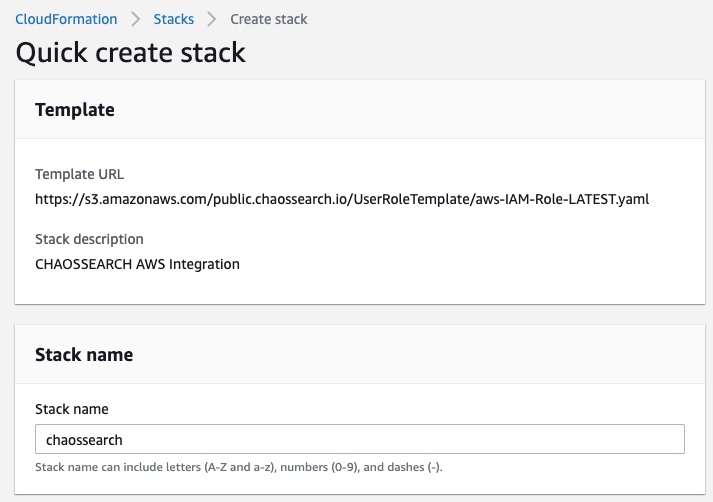Open the CloudFormation breadcrumb link
This screenshot has width=713, height=502.
pyautogui.click(x=66, y=19)
